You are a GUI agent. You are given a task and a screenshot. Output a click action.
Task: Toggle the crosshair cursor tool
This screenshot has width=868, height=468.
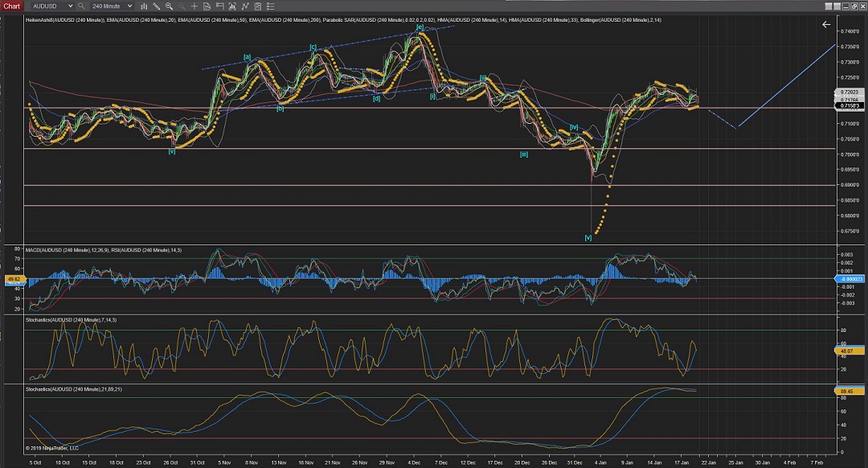click(194, 6)
